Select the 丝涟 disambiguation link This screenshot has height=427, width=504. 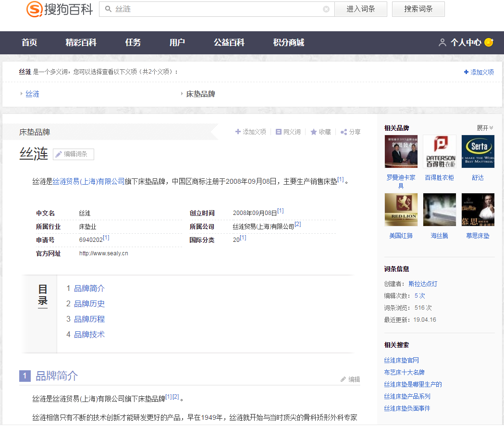point(33,94)
